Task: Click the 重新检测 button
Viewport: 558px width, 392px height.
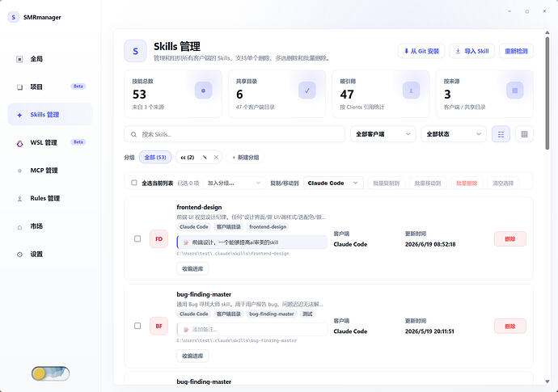Action: pos(517,51)
